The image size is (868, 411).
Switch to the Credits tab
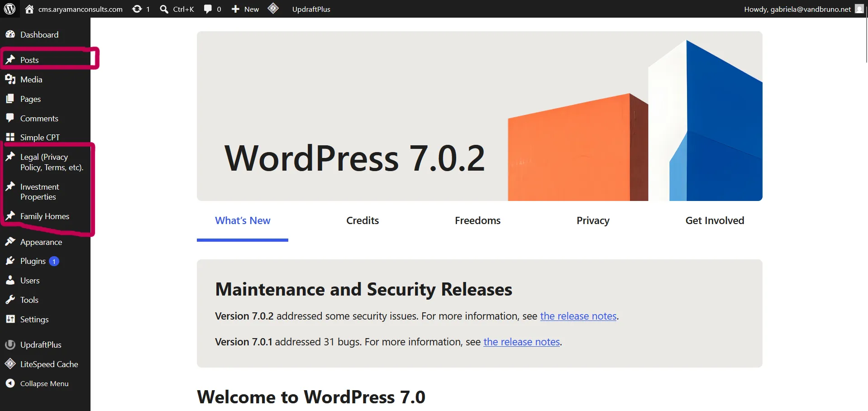(362, 221)
